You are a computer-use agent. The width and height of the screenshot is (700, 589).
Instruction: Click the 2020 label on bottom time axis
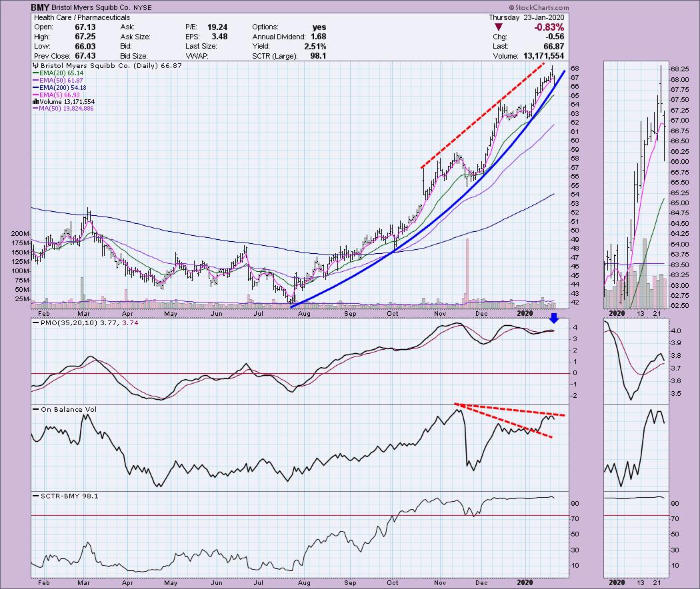[525, 583]
